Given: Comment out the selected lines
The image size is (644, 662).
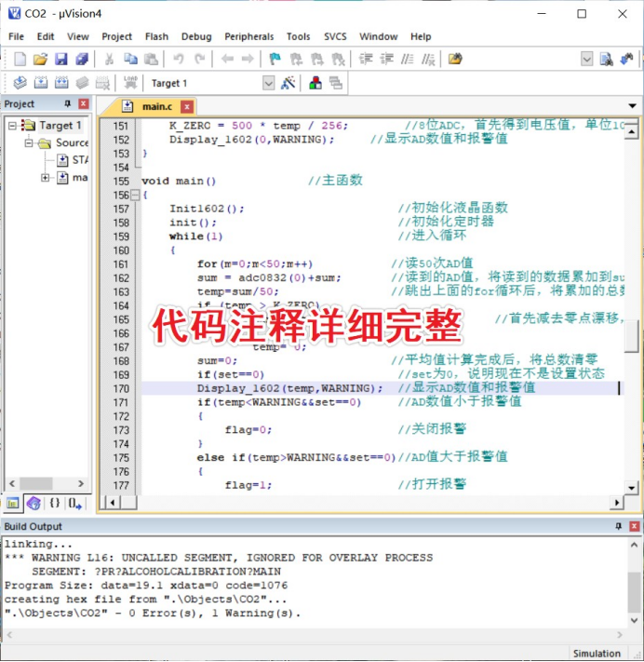Looking at the screenshot, I should pos(408,59).
